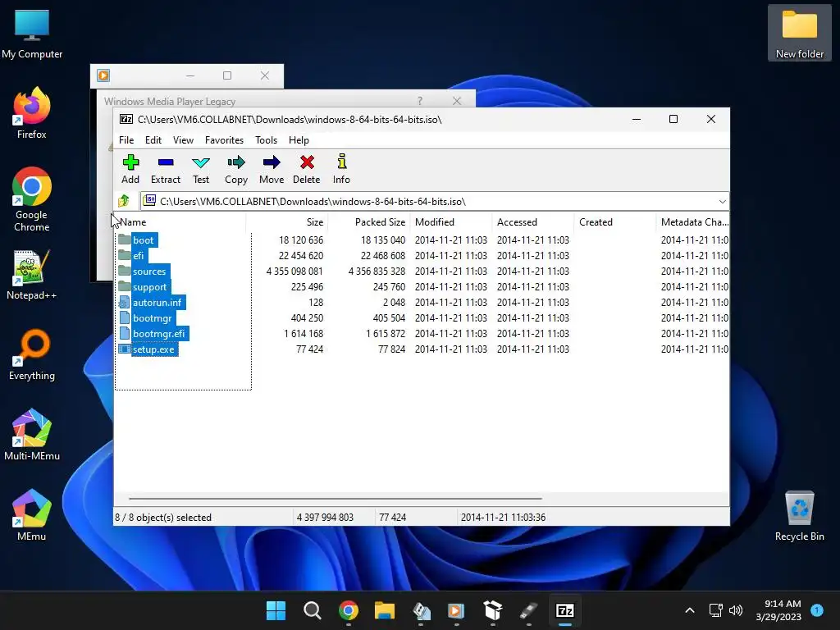Click status bar text 8 / 8 object(s) selected
Viewport: 840px width, 630px height.
[x=163, y=518]
